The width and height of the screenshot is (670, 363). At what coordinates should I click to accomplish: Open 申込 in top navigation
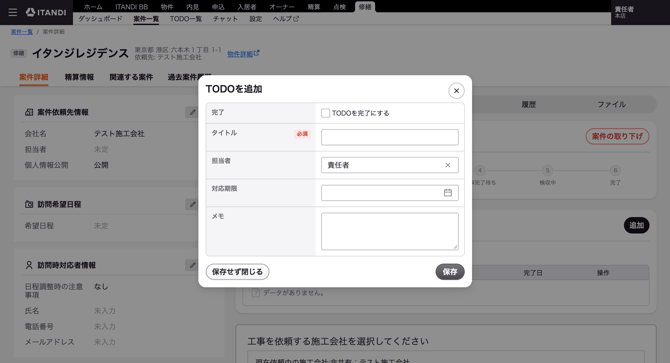(218, 7)
